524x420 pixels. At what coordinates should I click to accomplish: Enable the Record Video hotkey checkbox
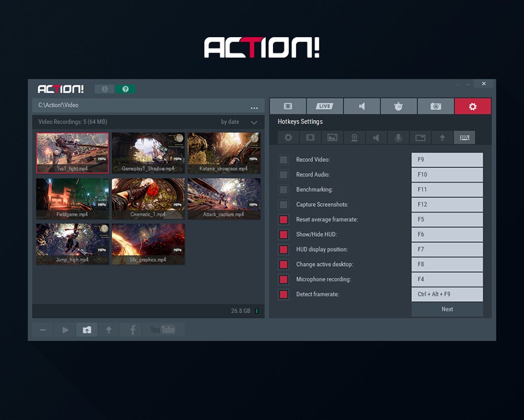(x=283, y=160)
